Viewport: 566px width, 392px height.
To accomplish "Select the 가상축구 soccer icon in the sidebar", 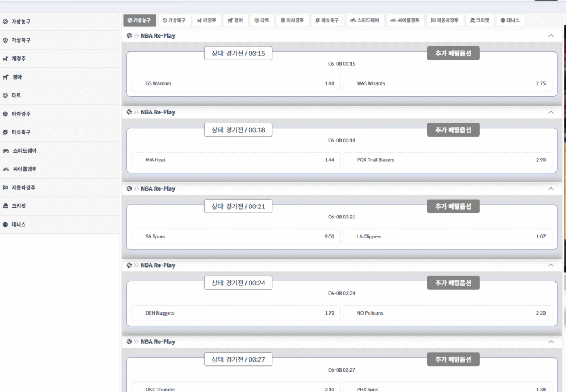I will point(5,40).
